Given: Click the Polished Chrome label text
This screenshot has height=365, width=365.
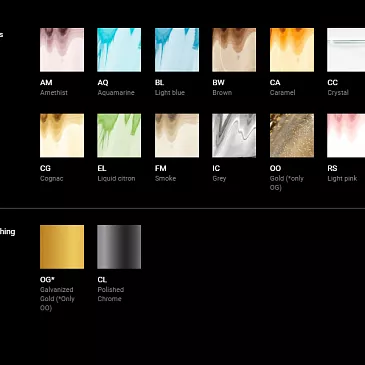Looking at the screenshot, I should (111, 294).
